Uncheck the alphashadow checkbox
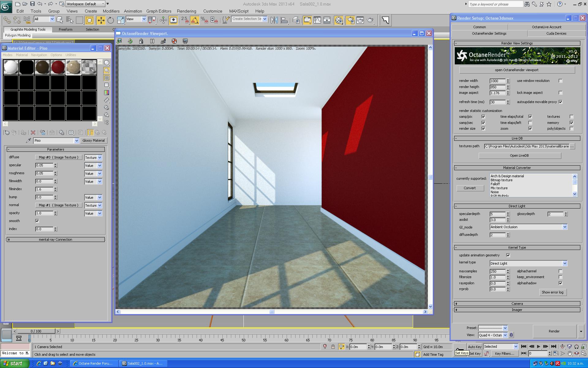The height and width of the screenshot is (368, 588). click(560, 283)
